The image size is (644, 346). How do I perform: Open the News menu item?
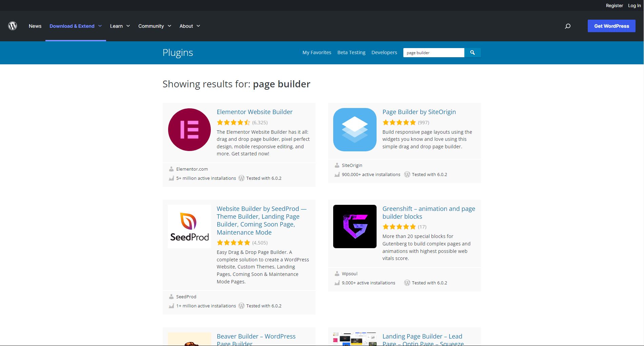(x=35, y=26)
